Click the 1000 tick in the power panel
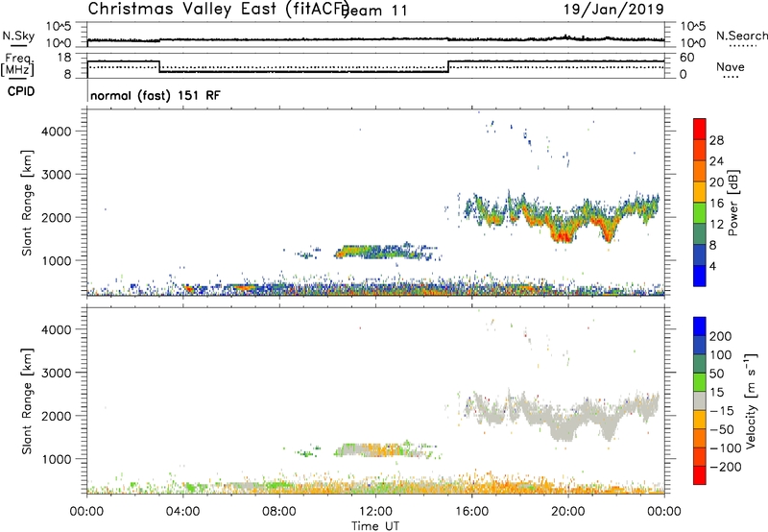 (57, 260)
